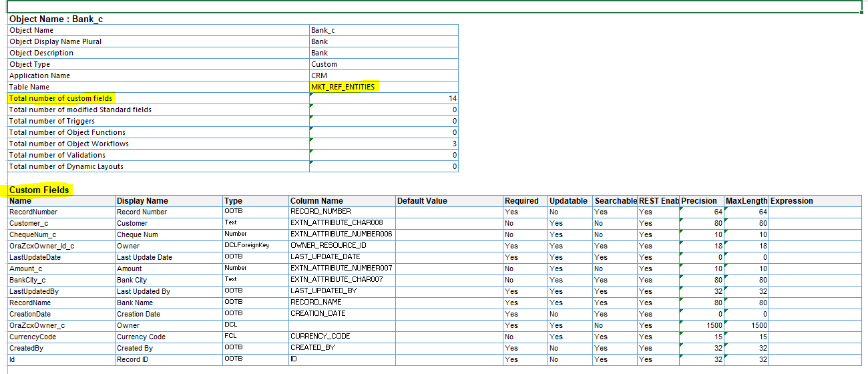Click the 'Application Name' label cell

(158, 75)
